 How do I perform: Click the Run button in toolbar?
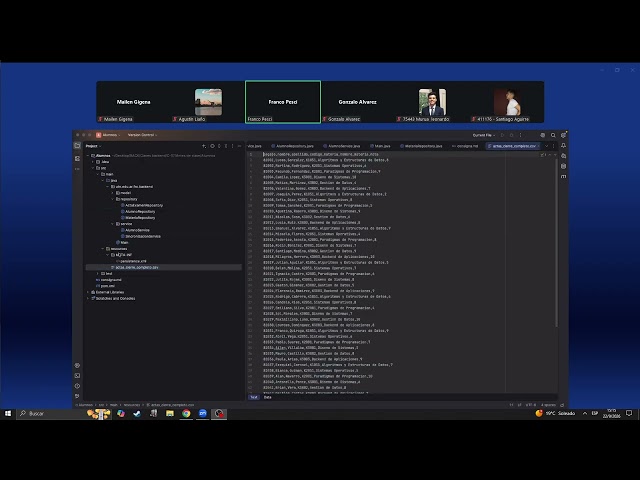(502, 135)
